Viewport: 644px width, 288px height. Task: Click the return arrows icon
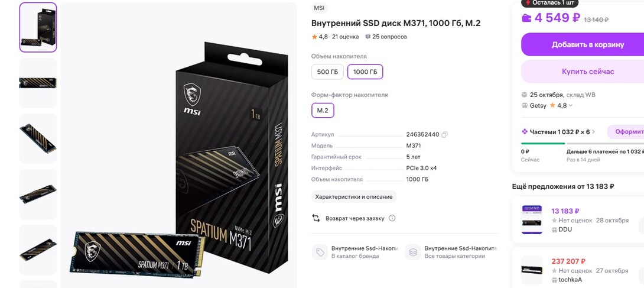pyautogui.click(x=316, y=218)
